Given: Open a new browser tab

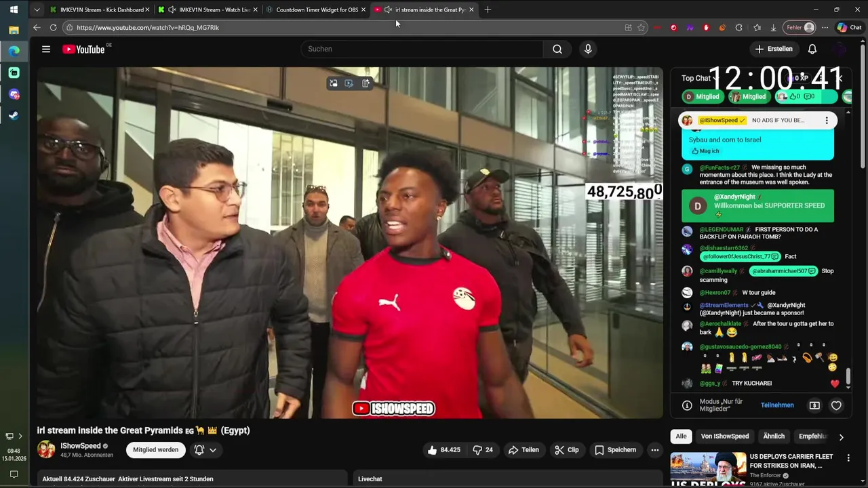Looking at the screenshot, I should pos(488,9).
